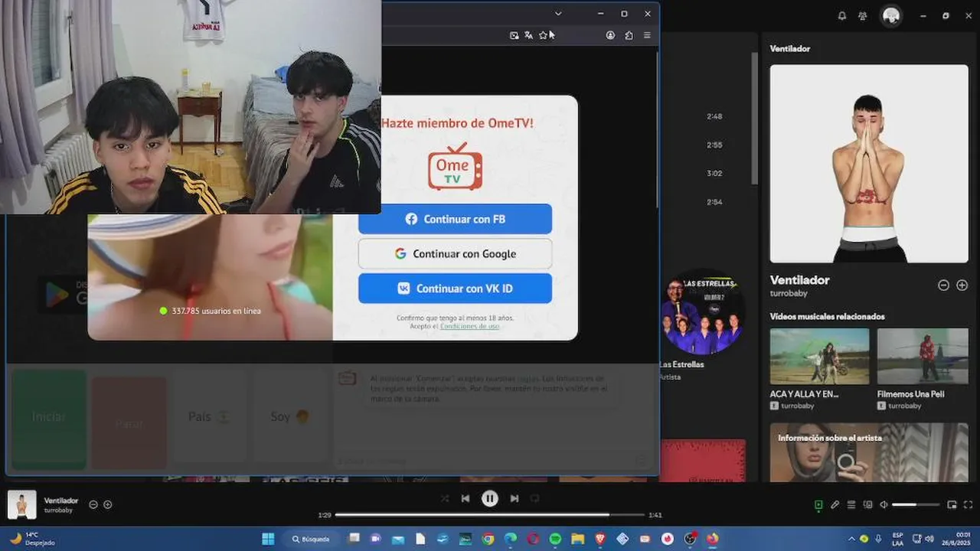Open the País country selector
The width and height of the screenshot is (980, 551).
pos(209,417)
